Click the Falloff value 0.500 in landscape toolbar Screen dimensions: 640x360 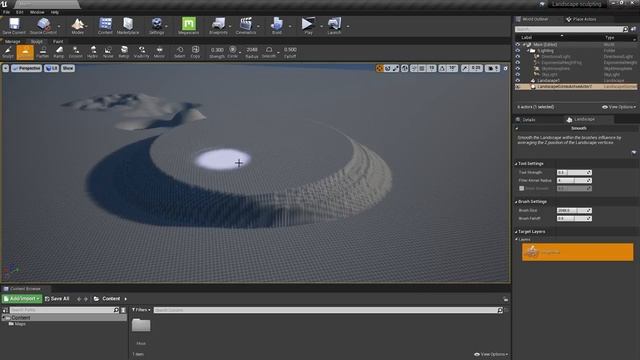click(290, 50)
